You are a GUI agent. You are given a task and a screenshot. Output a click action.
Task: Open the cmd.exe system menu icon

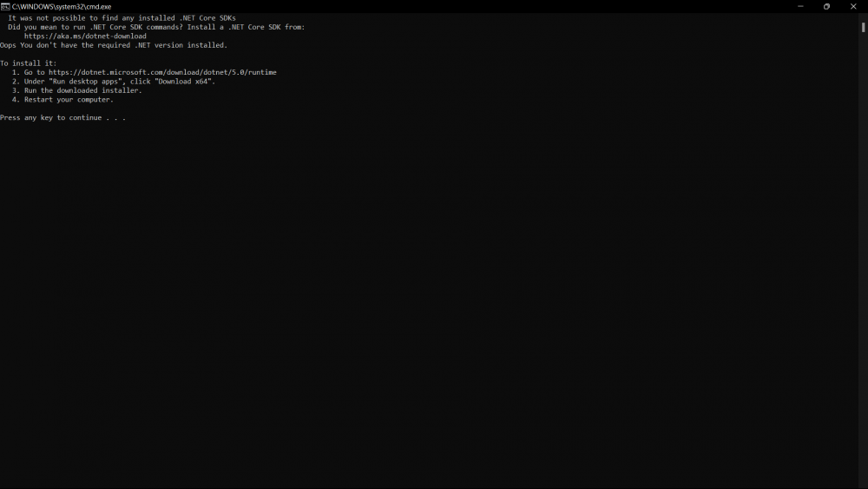click(x=5, y=6)
